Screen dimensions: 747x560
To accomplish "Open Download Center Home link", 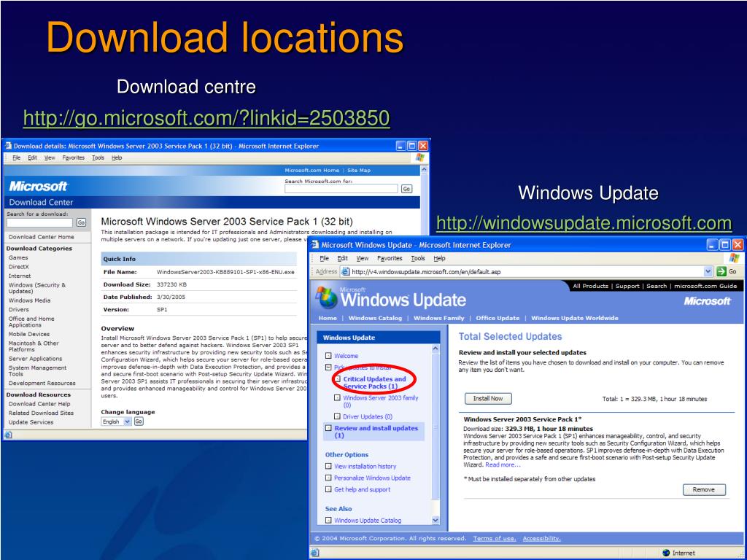I will click(x=42, y=237).
